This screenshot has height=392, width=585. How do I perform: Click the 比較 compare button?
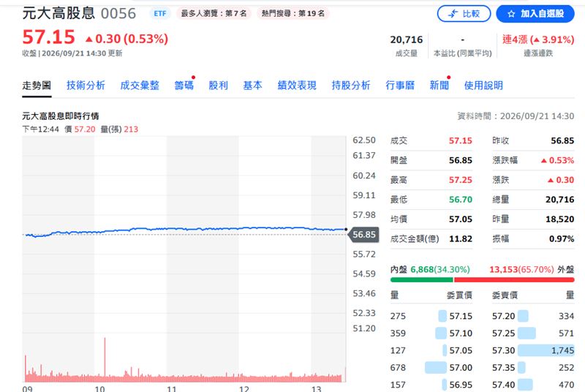click(464, 14)
